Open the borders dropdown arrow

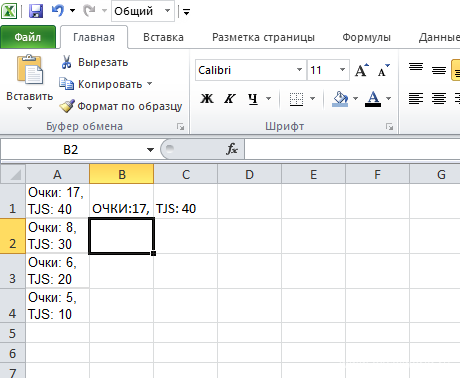click(313, 98)
